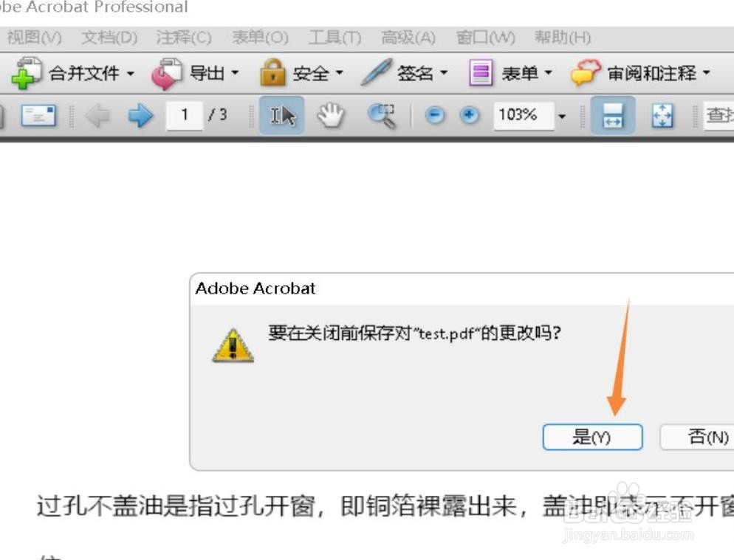Select the 签名 (Sign) tool
The image size is (734, 560).
(403, 72)
